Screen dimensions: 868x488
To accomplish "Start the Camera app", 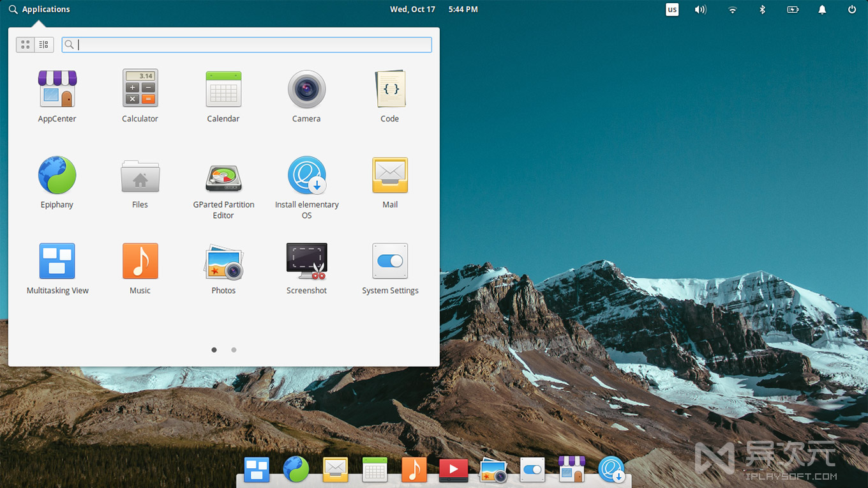I will [306, 89].
